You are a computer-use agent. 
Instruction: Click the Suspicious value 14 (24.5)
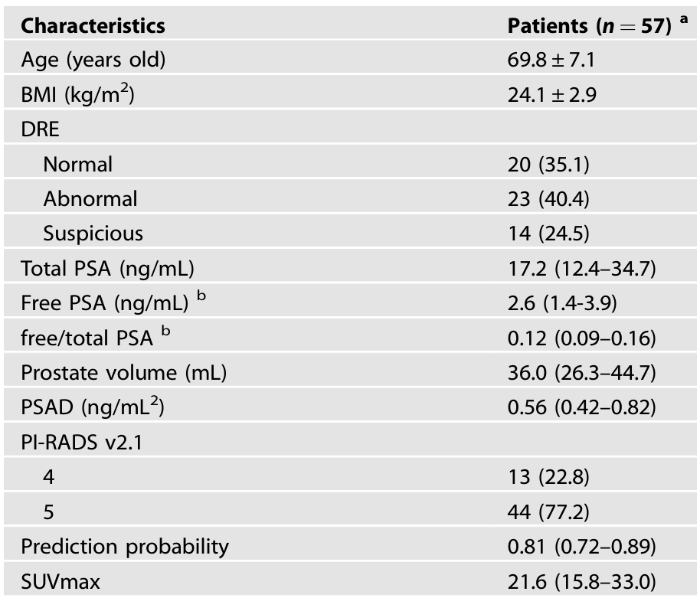tap(548, 234)
